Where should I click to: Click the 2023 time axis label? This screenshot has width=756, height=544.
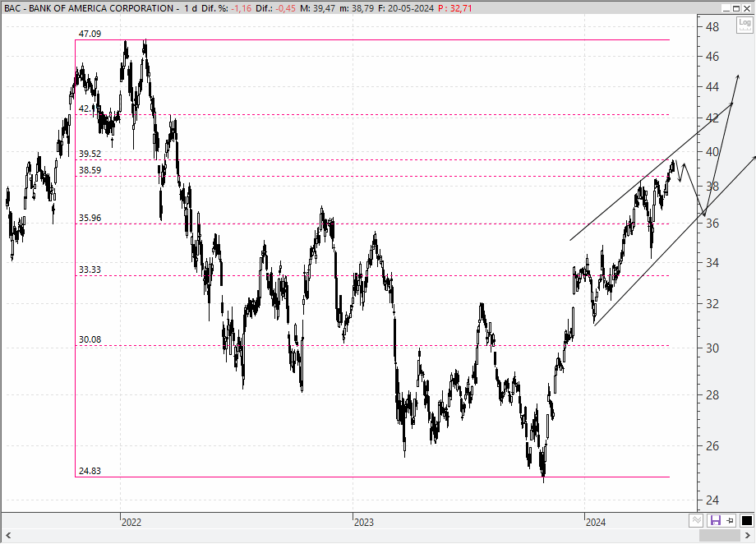click(363, 523)
